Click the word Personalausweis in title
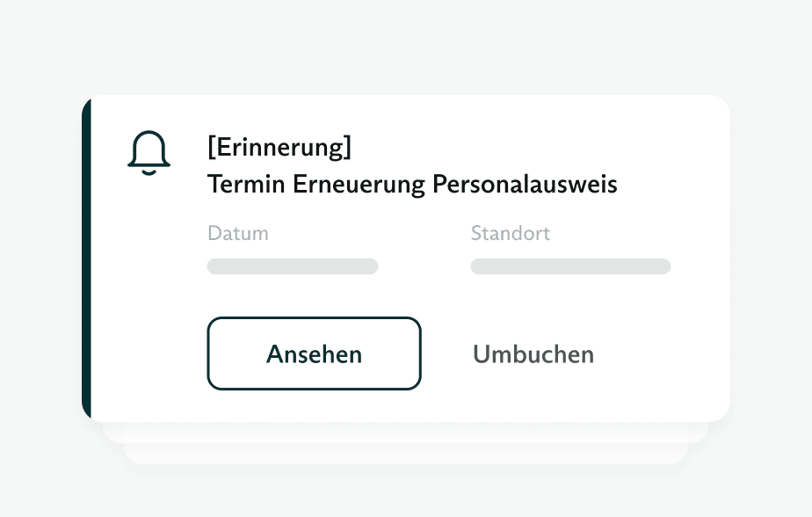Image resolution: width=812 pixels, height=517 pixels. [526, 185]
